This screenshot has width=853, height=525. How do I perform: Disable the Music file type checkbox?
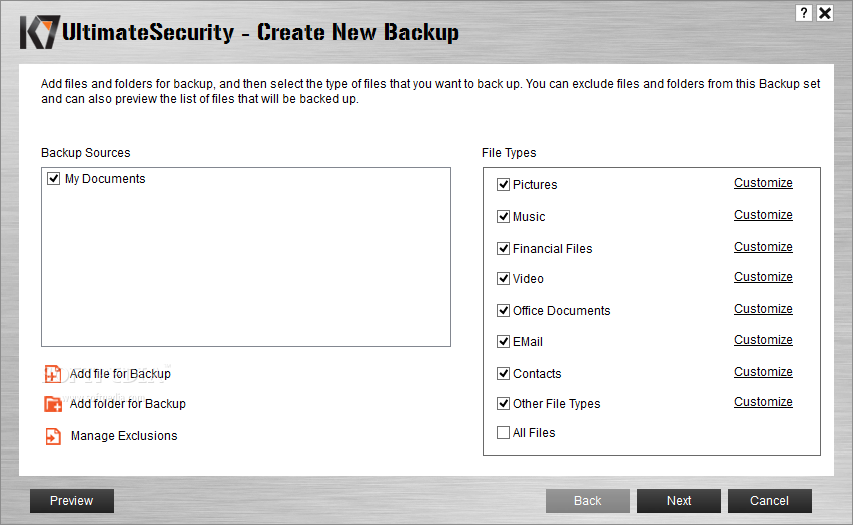tap(503, 217)
